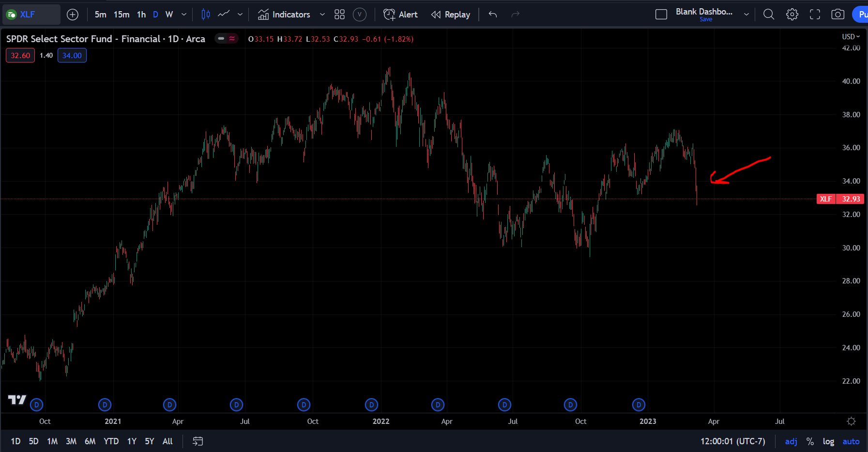Viewport: 868px width, 452px height.
Task: Open dividend marker near Apr 2022
Action: (438, 405)
